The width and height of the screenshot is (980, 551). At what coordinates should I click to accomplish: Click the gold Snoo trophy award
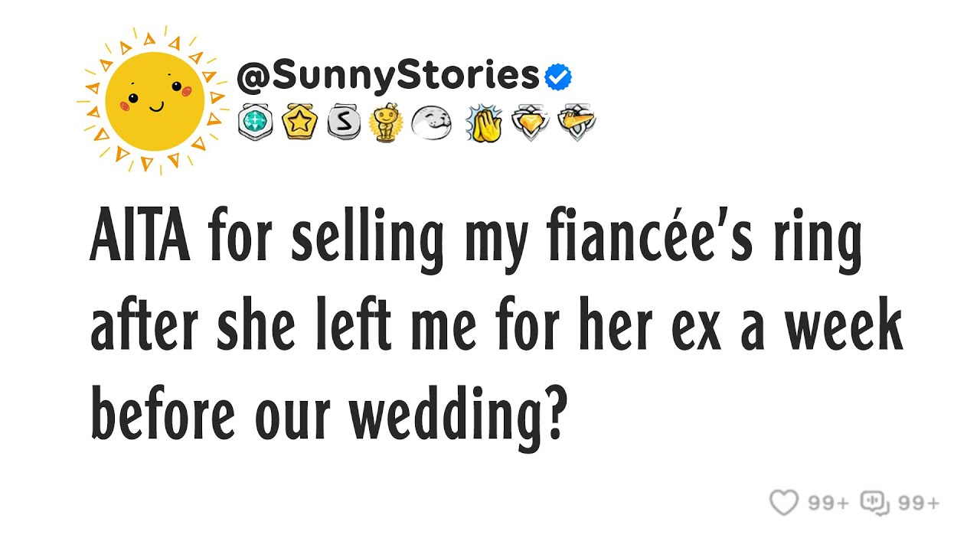click(385, 122)
